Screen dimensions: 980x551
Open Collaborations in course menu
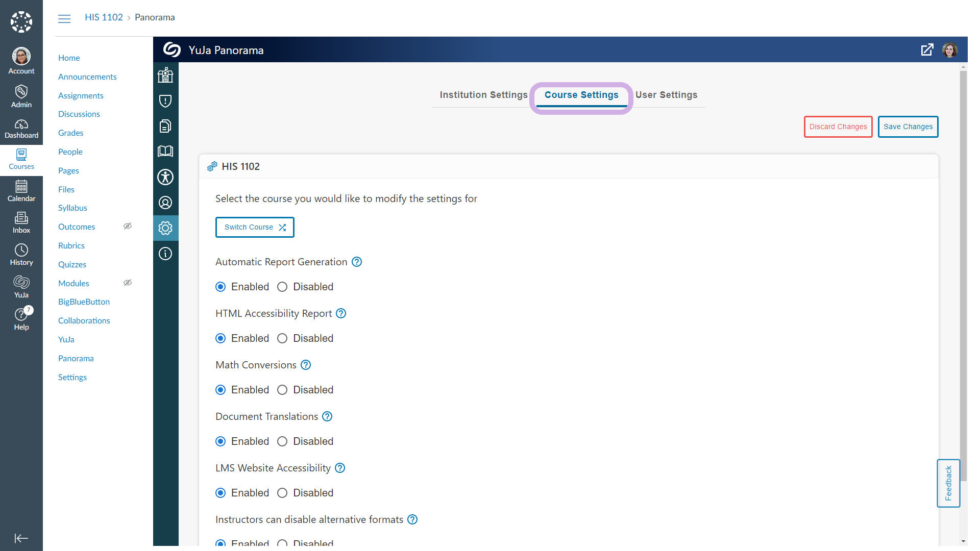(x=84, y=320)
